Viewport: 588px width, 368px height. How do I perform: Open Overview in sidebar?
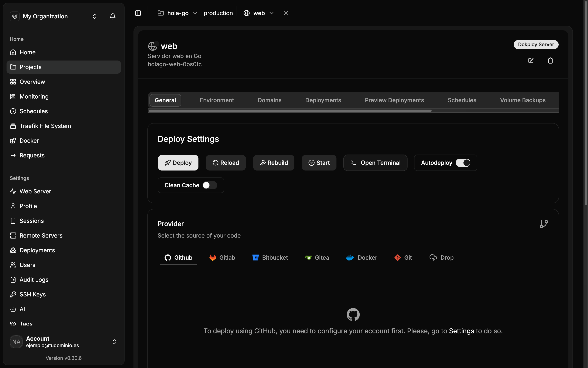coord(64,82)
